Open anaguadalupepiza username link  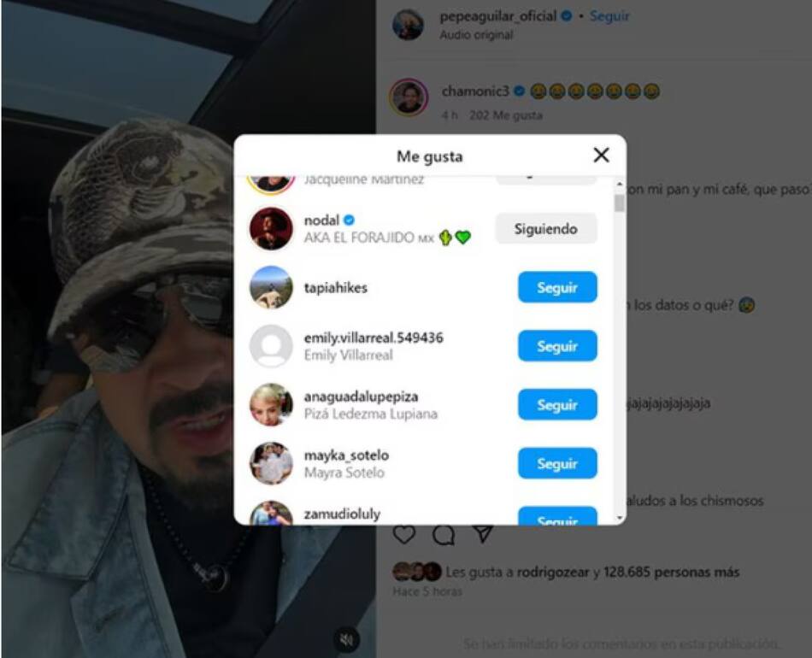361,397
